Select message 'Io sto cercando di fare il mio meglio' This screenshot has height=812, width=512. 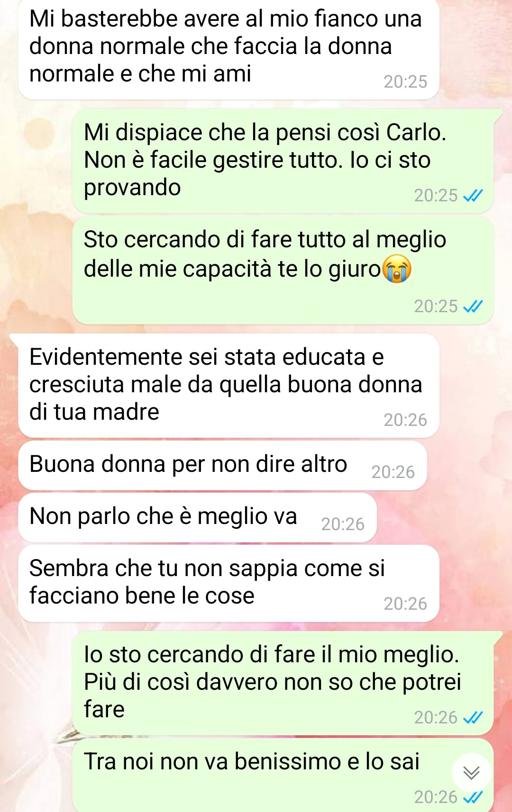point(283,683)
